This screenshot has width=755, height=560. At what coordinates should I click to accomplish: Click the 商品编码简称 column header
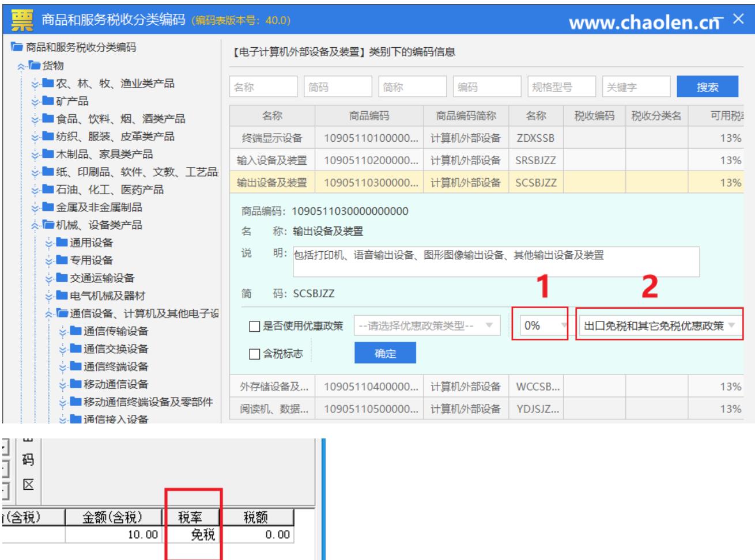tap(466, 116)
